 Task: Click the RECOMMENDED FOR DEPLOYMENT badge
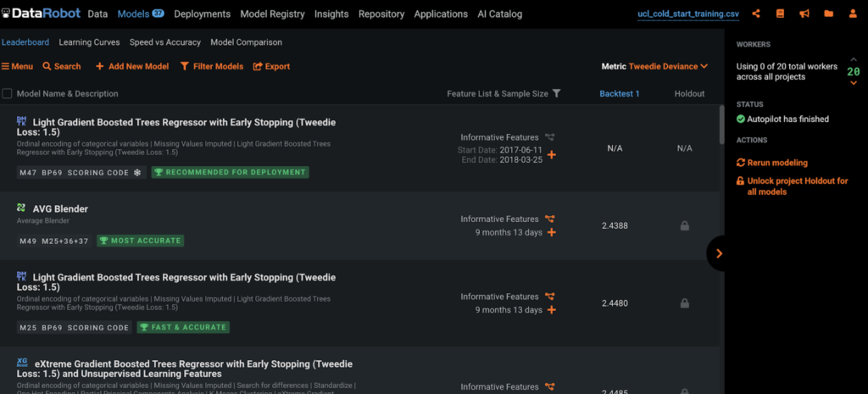point(231,172)
